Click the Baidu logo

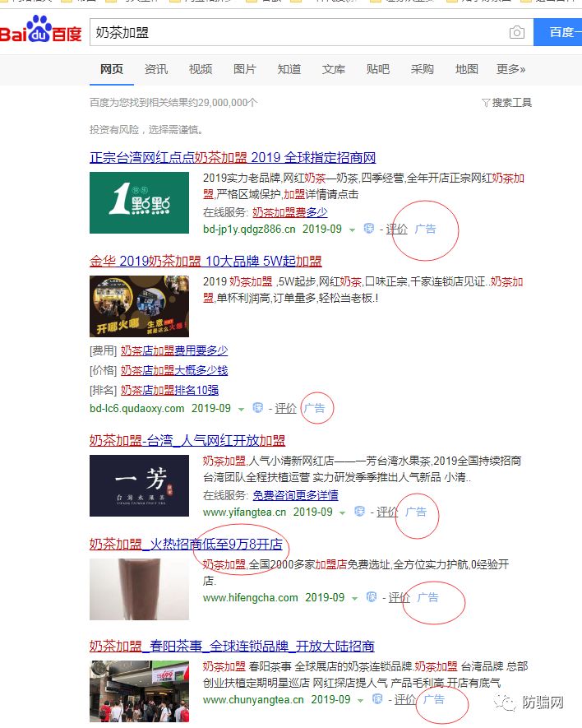41,30
